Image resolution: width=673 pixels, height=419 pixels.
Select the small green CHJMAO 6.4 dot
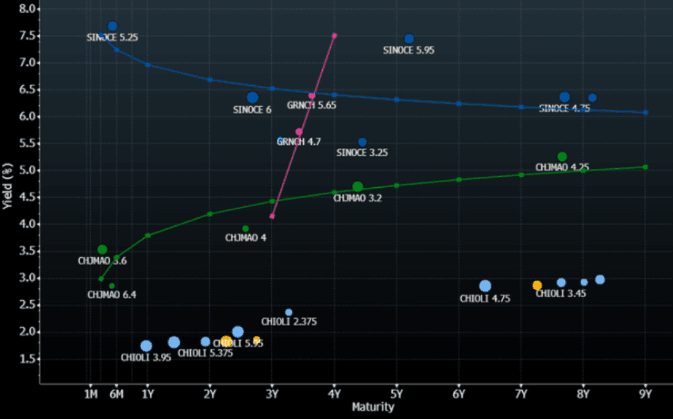coord(112,286)
